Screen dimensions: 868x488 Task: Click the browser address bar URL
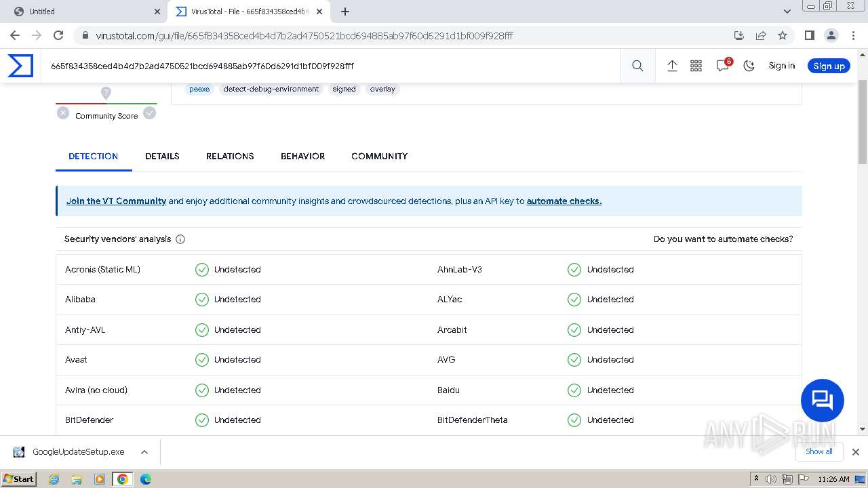click(x=304, y=35)
